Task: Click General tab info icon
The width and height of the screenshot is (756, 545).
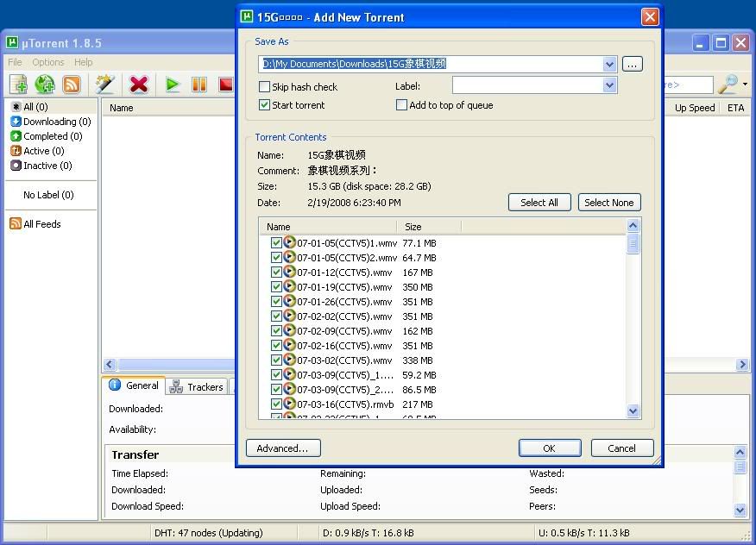Action: (115, 385)
